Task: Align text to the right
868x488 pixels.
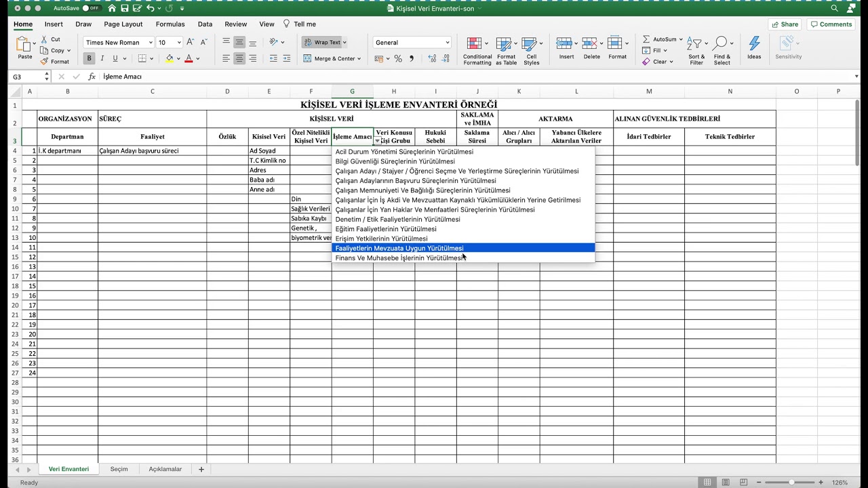Action: coord(252,59)
